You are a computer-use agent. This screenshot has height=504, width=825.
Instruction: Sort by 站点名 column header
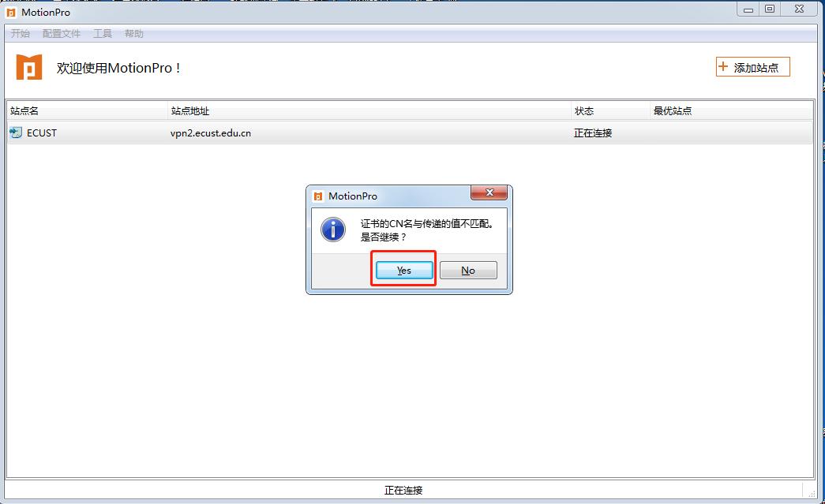(88, 111)
